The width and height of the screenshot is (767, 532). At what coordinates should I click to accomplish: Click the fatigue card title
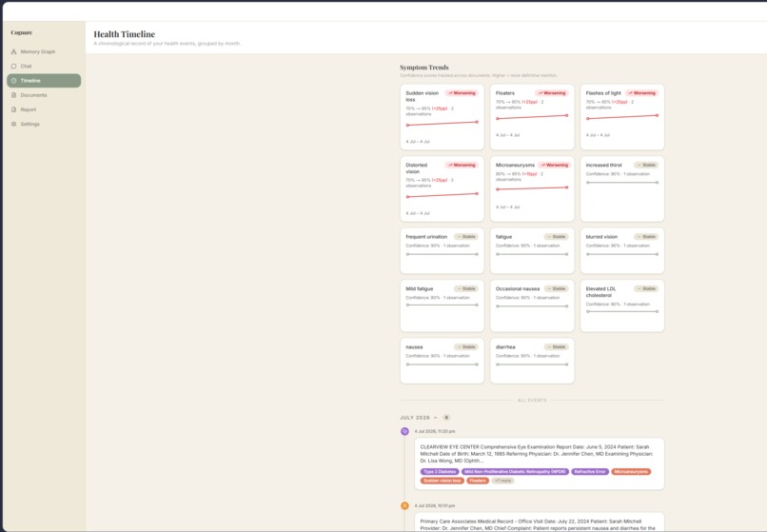pos(503,236)
